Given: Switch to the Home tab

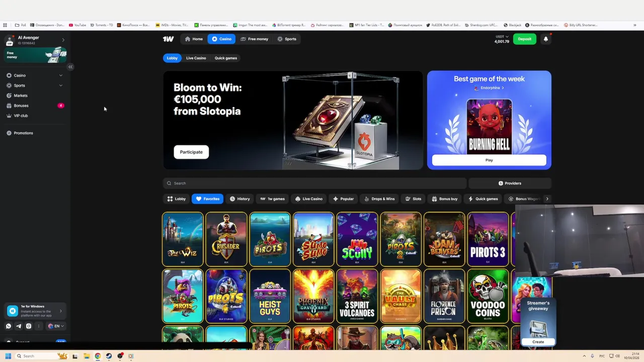Looking at the screenshot, I should (x=194, y=39).
